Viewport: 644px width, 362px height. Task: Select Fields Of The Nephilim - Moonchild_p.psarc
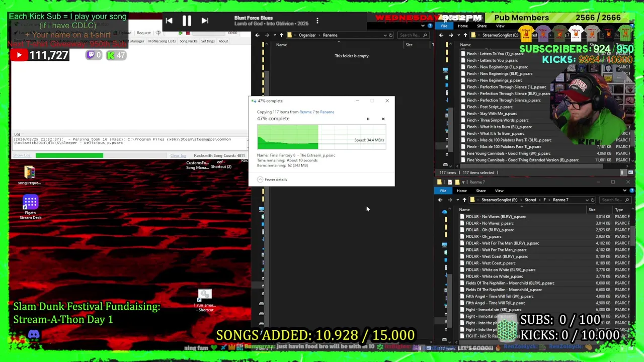[x=501, y=290]
